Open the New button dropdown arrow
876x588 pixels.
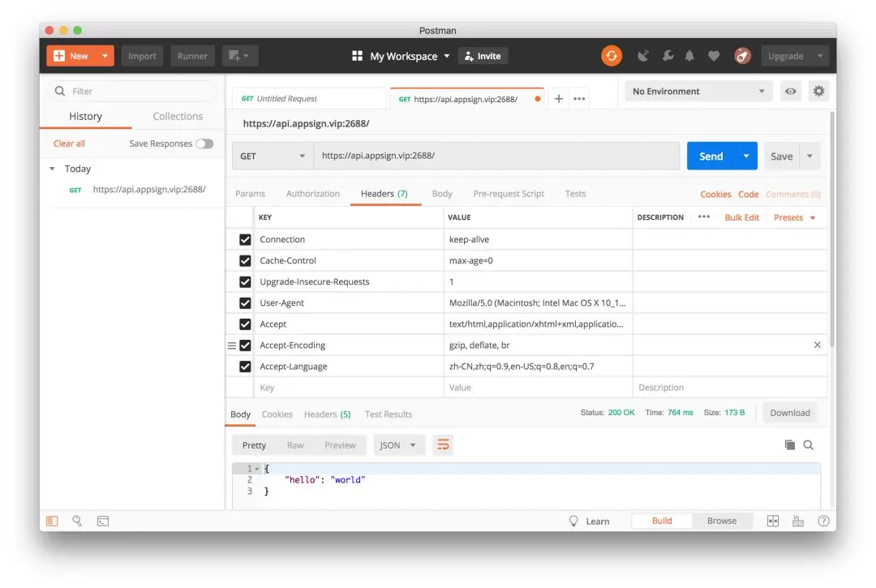point(105,56)
